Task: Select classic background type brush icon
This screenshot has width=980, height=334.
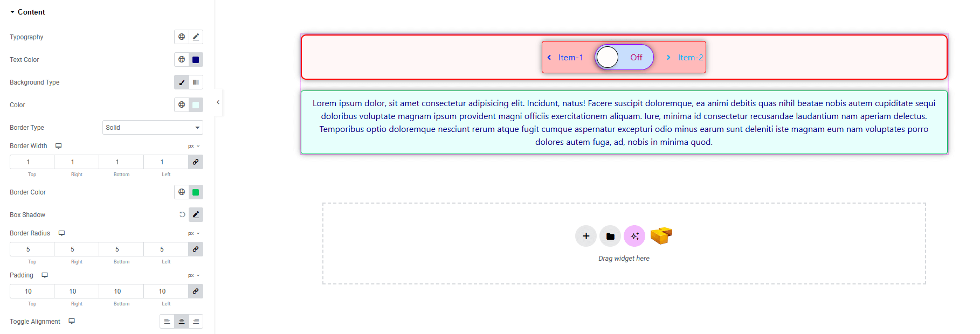Action: [182, 82]
